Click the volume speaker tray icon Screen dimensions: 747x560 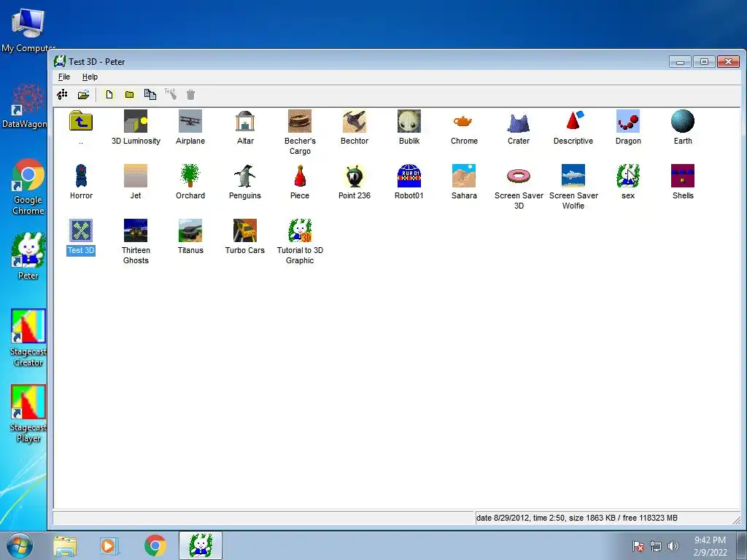(x=673, y=546)
